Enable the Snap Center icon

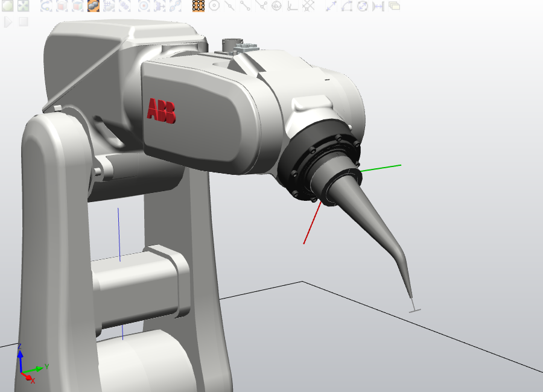tap(214, 5)
